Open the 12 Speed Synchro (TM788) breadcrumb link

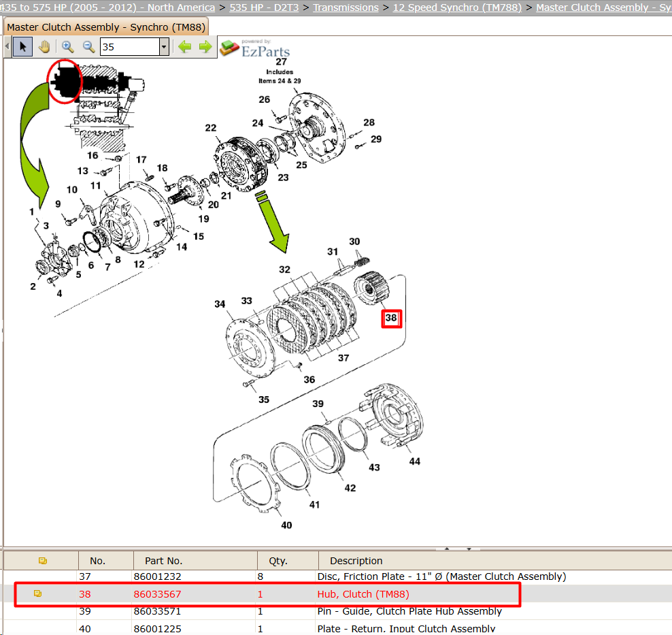tap(457, 7)
